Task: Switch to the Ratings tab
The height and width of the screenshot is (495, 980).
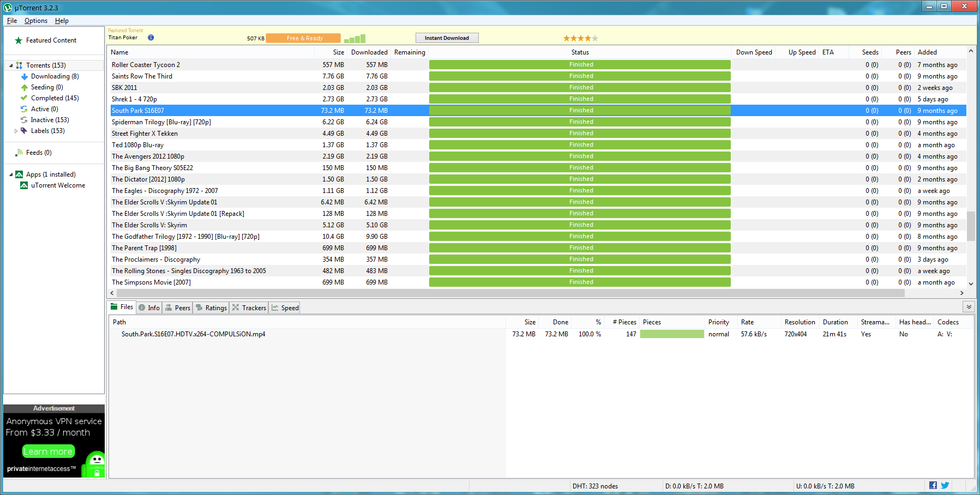Action: 211,308
